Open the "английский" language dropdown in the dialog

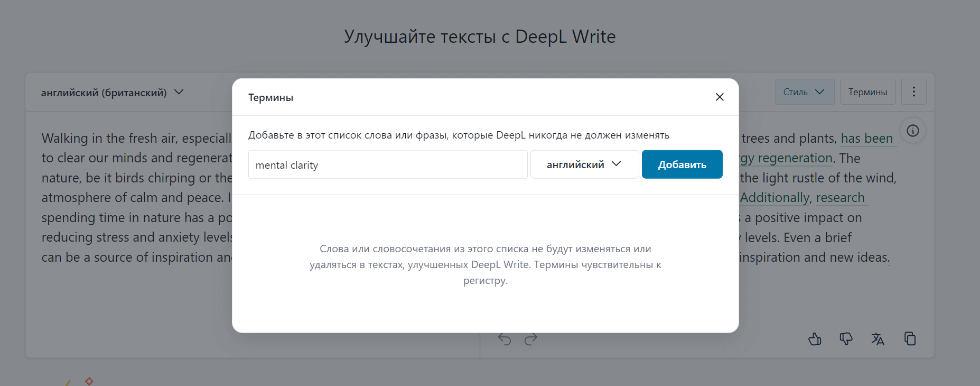(584, 165)
